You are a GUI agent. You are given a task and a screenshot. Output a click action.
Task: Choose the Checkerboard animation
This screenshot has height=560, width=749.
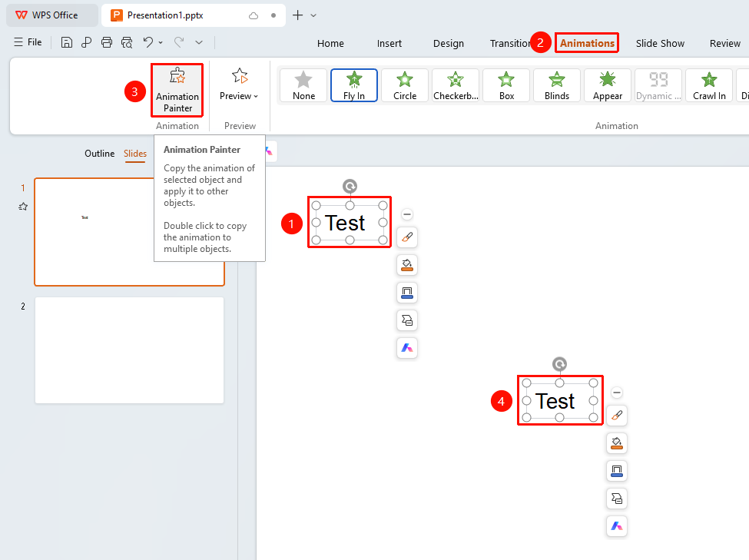456,85
